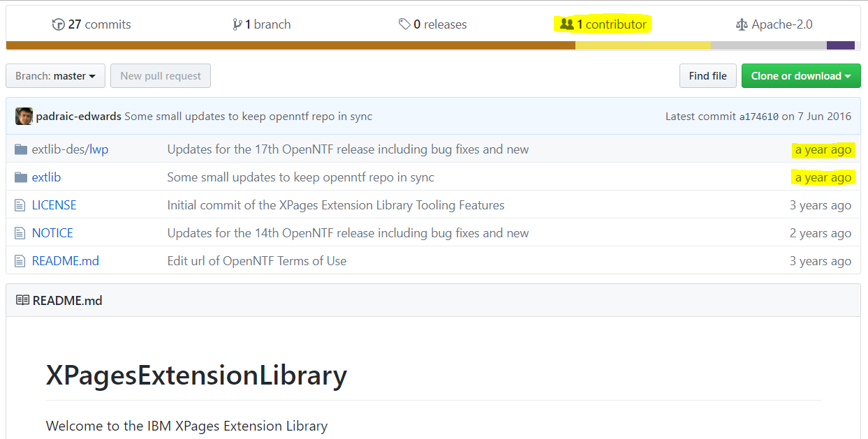The width and height of the screenshot is (868, 439).
Task: Open the 27 commits history link
Action: tap(91, 24)
